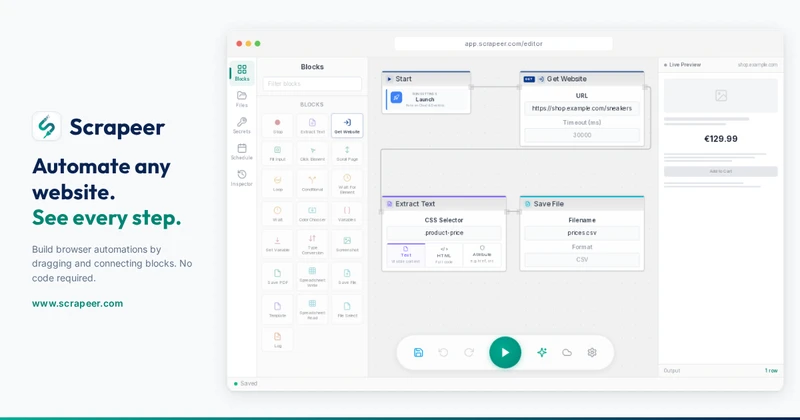The width and height of the screenshot is (800, 420).
Task: Pick the Spreadsheet Write block
Action: click(312, 276)
